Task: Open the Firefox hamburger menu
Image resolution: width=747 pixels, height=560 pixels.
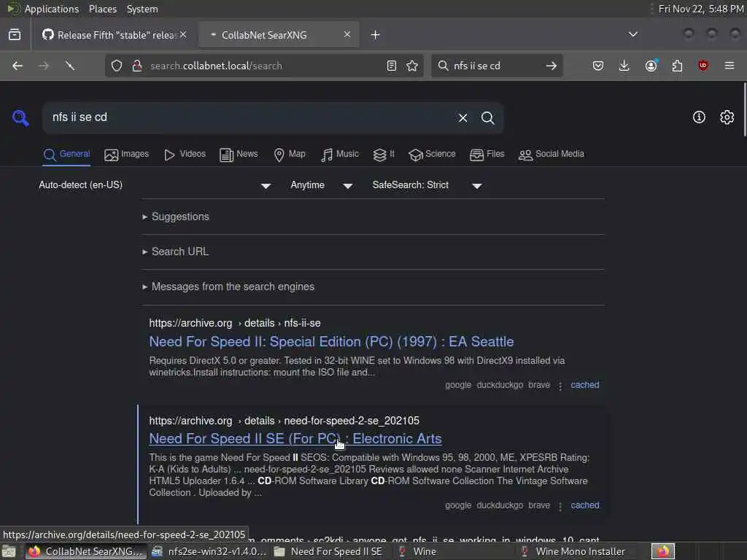Action: tap(729, 66)
